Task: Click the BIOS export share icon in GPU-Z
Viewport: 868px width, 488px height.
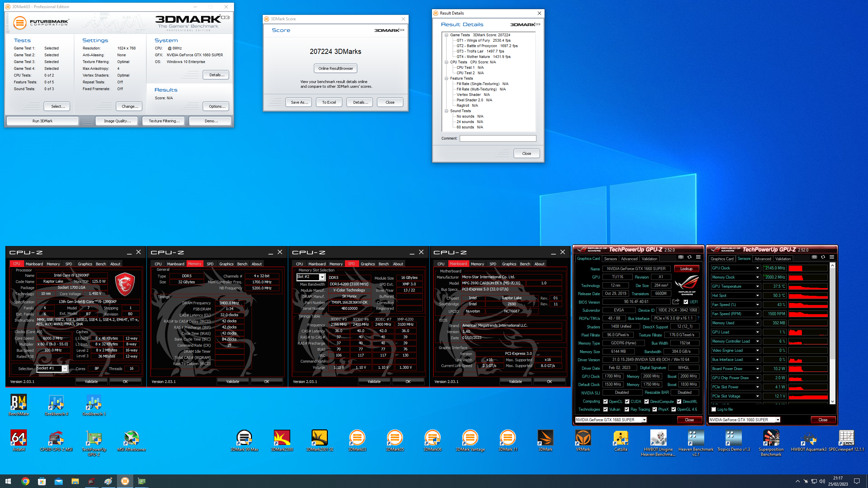Action: tap(676, 302)
